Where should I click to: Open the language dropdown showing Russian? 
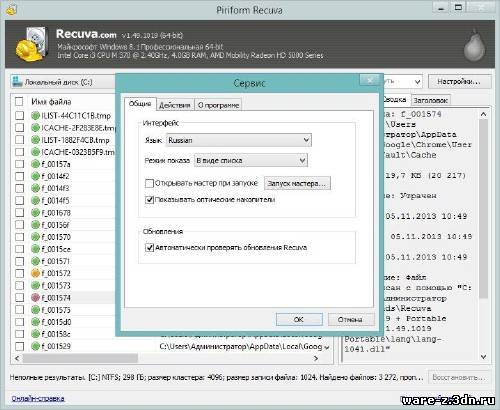[239, 140]
